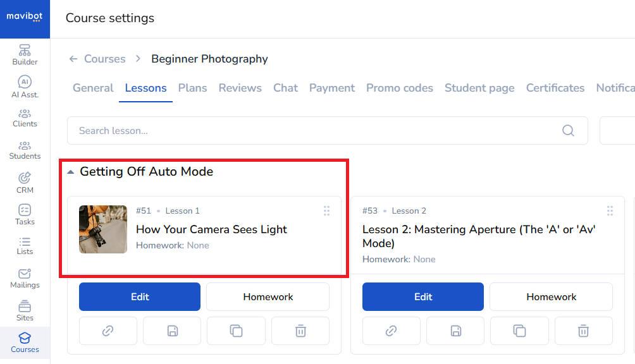The height and width of the screenshot is (364, 635).
Task: Click the trash icon under Lesson 2
Action: (583, 331)
